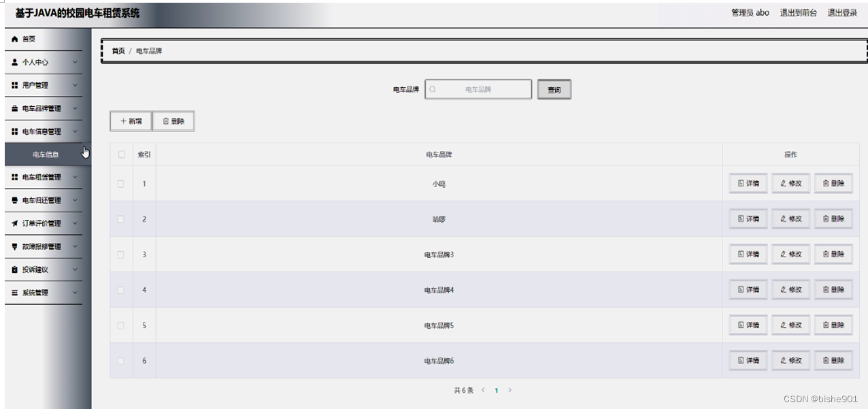
Task: Open the 投诉建议 menu label
Action: (35, 269)
